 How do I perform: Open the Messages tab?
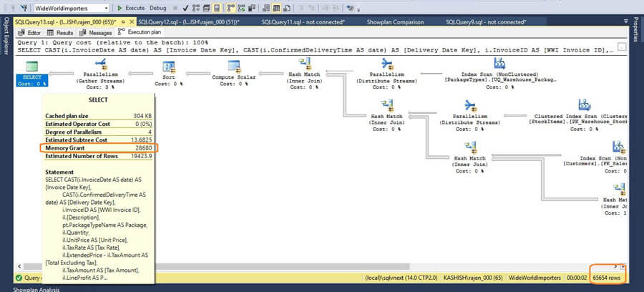tap(97, 33)
